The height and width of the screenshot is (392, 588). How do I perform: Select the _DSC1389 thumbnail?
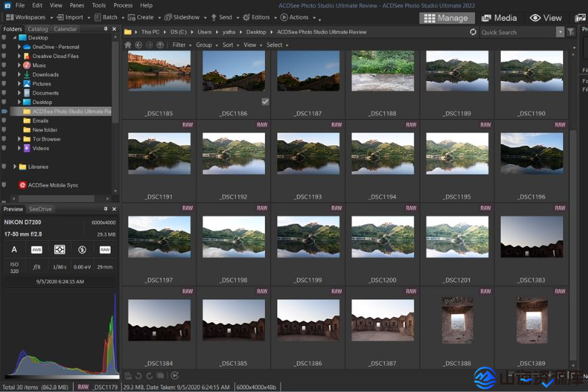coord(531,320)
